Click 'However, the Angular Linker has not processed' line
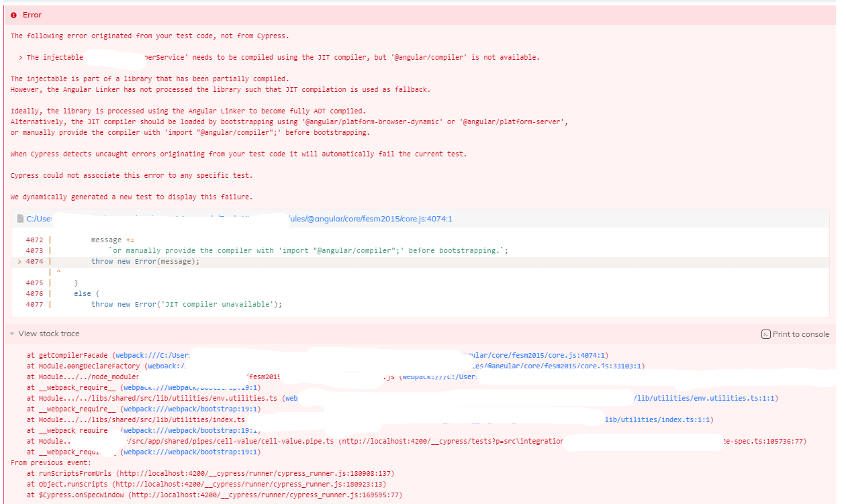Image resolution: width=846 pixels, height=504 pixels. point(220,89)
